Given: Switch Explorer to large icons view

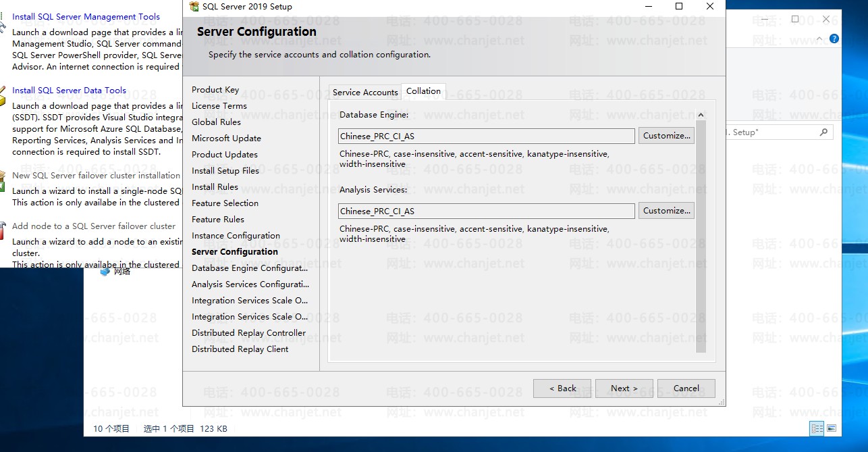Looking at the screenshot, I should [832, 428].
